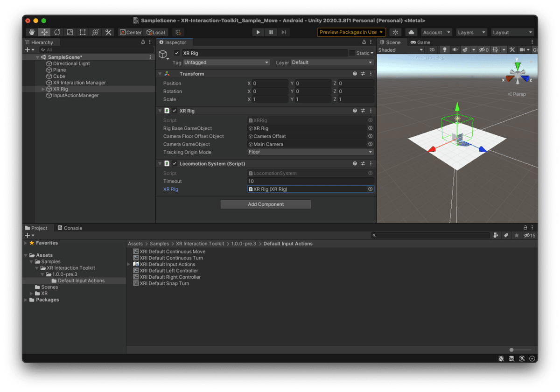The image size is (560, 392).
Task: Expand XRI Default Input Actions asset
Action: pos(129,264)
